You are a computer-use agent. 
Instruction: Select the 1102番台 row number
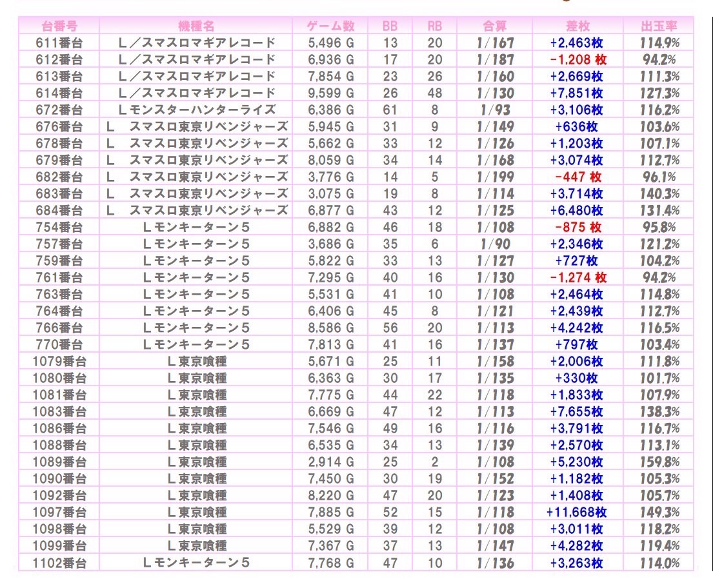tap(59, 563)
